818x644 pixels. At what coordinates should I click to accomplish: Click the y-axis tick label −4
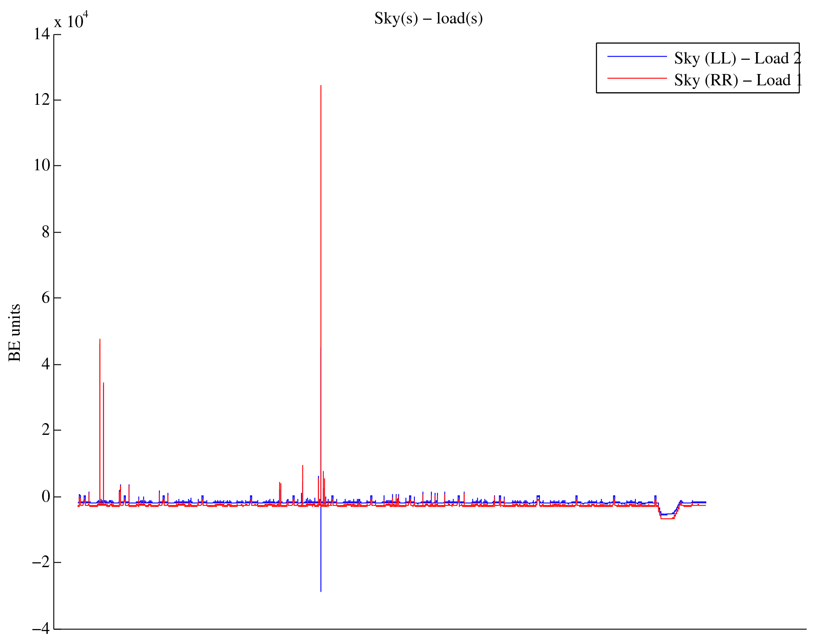[x=41, y=629]
